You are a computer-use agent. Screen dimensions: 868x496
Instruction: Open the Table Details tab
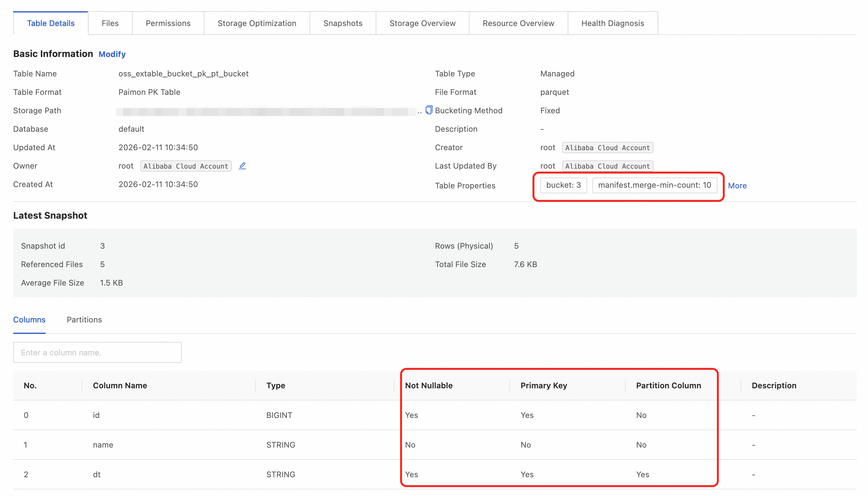[51, 23]
